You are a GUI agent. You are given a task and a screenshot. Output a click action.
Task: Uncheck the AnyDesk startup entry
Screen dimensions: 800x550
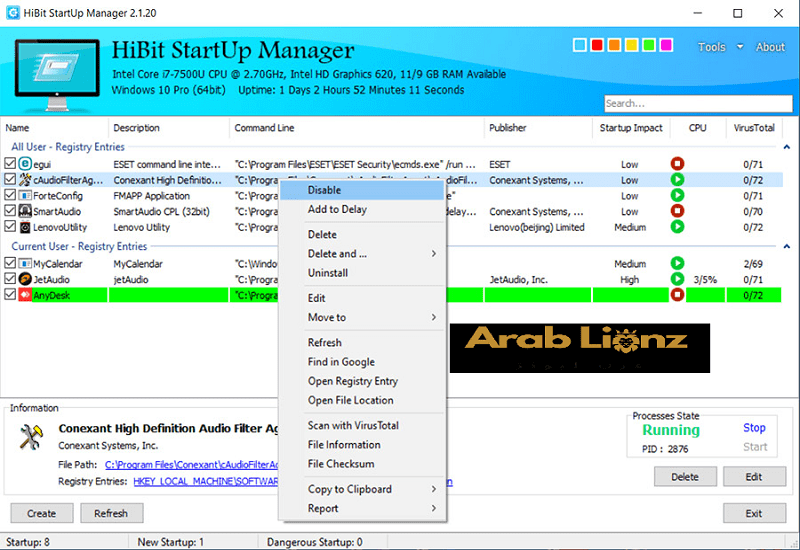[x=10, y=294]
